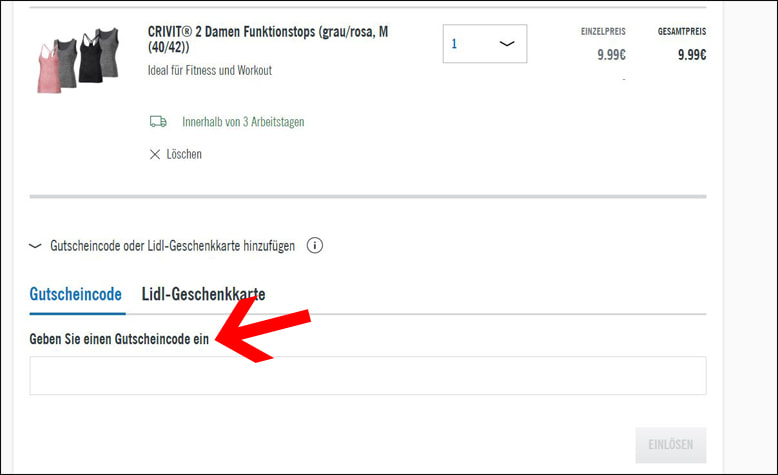The image size is (778, 475).
Task: Collapse the Gutscheincode oder Lidl-Geschenkkarte section chevron
Action: pyautogui.click(x=35, y=246)
